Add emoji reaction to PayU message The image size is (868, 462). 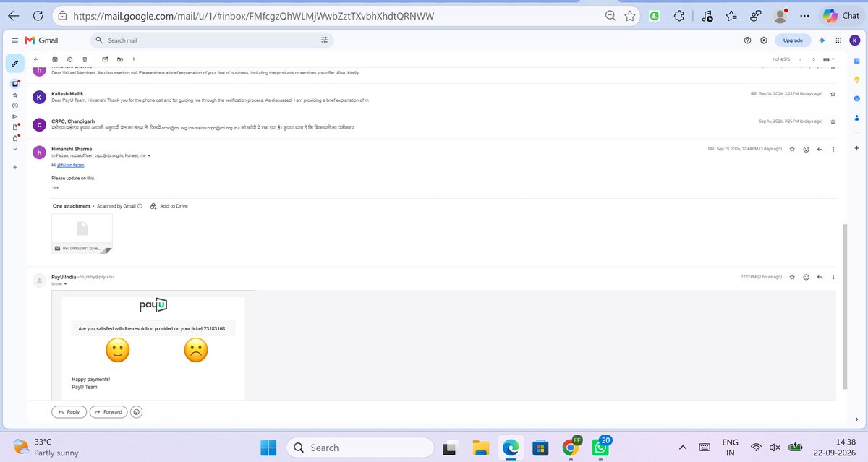tap(806, 277)
